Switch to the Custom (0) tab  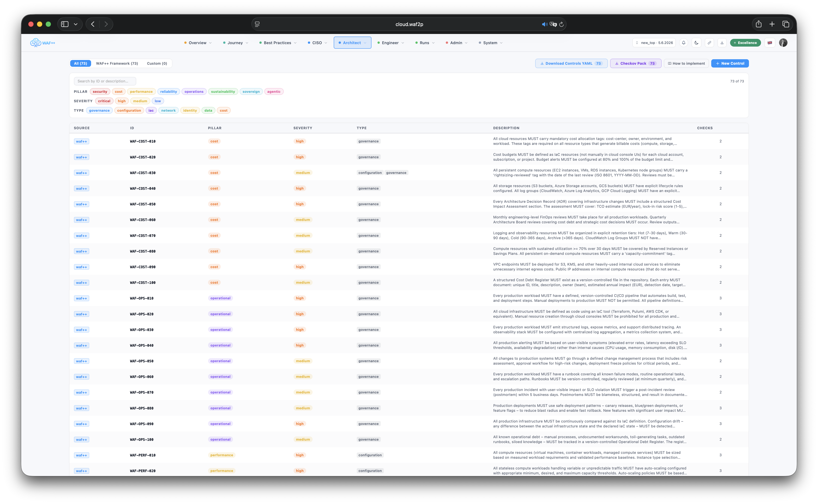pos(157,63)
